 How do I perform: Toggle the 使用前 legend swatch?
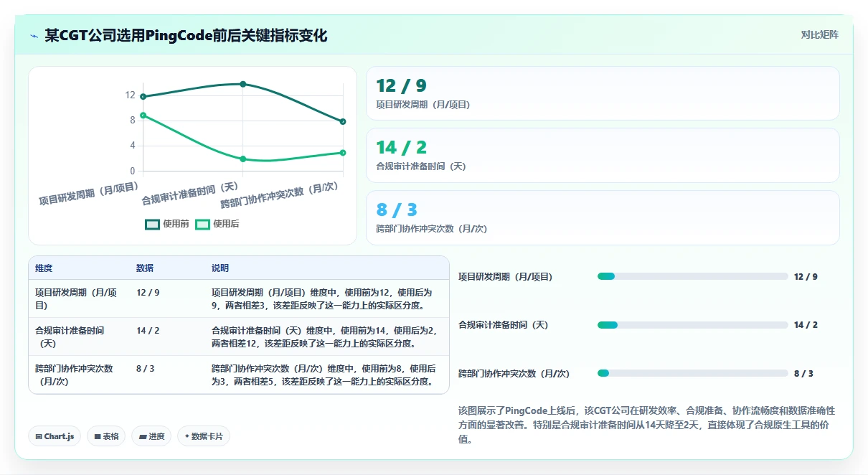[x=152, y=224]
